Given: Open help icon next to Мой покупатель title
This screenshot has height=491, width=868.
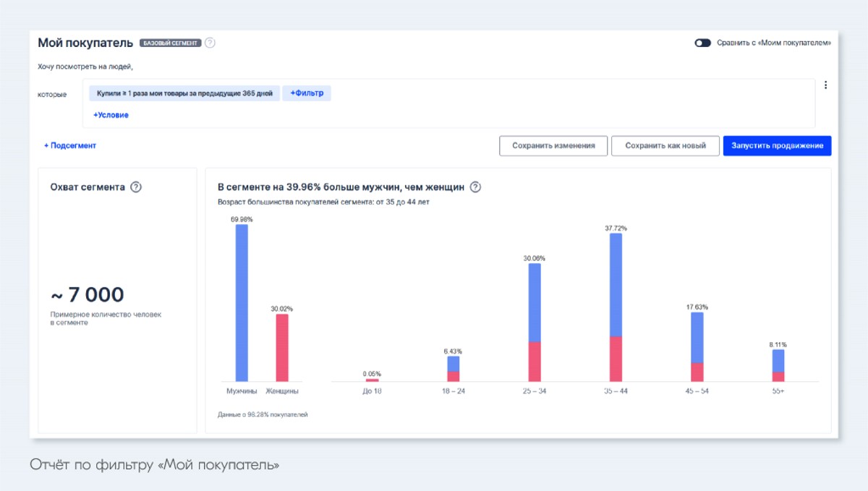Looking at the screenshot, I should [210, 43].
